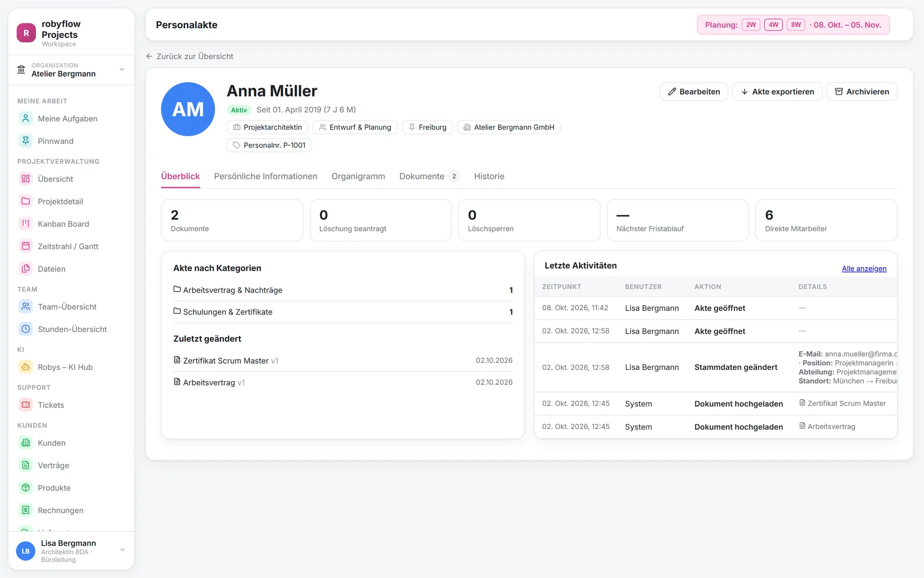Open the Tickets icon in sidebar
Screen dimensions: 924x578
(x=26, y=405)
